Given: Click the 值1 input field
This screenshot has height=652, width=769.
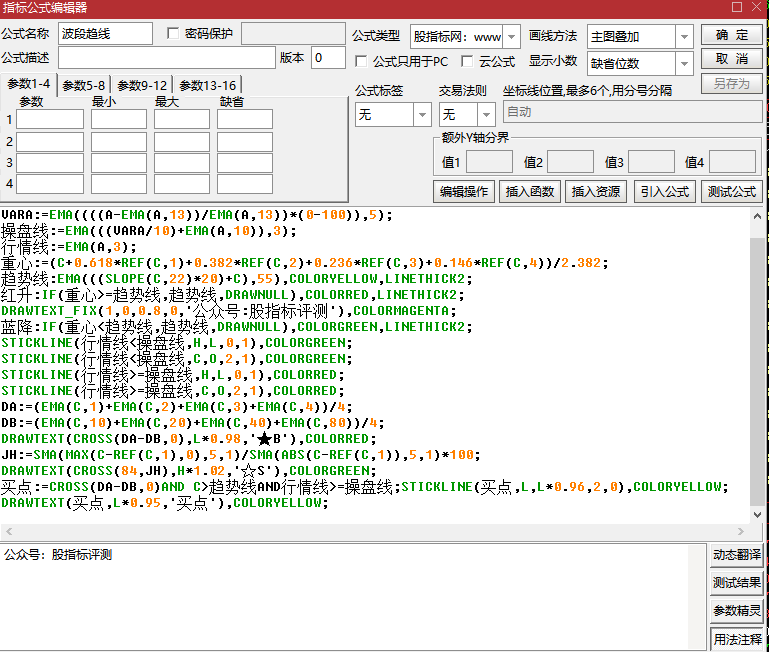Looking at the screenshot, I should [489, 162].
